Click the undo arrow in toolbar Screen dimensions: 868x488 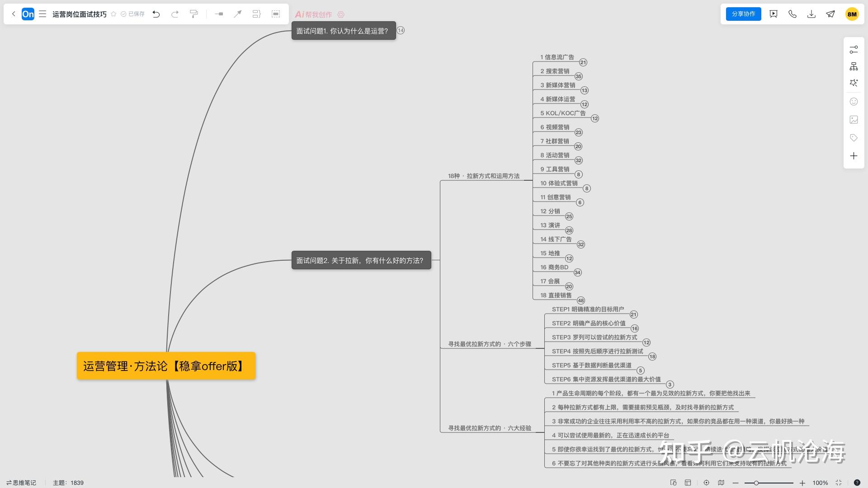(156, 14)
